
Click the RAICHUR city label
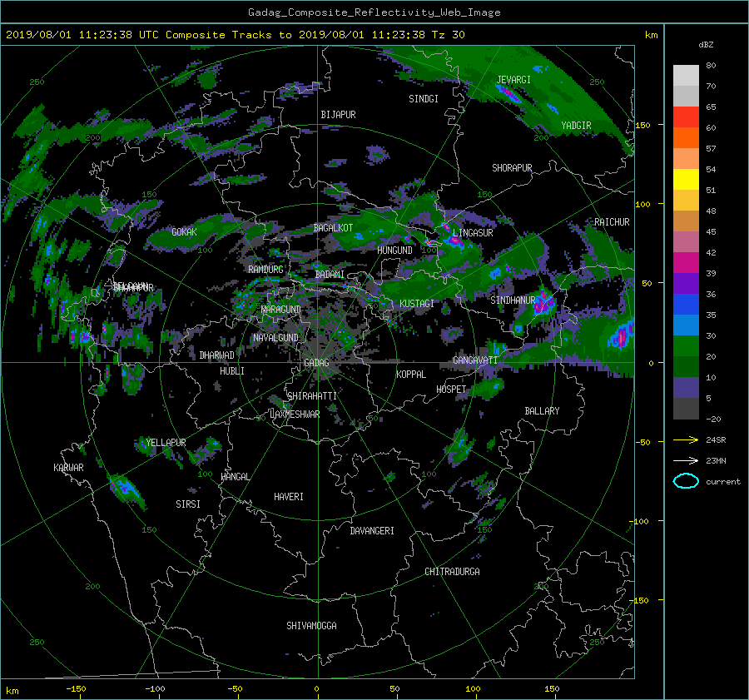[x=612, y=222]
